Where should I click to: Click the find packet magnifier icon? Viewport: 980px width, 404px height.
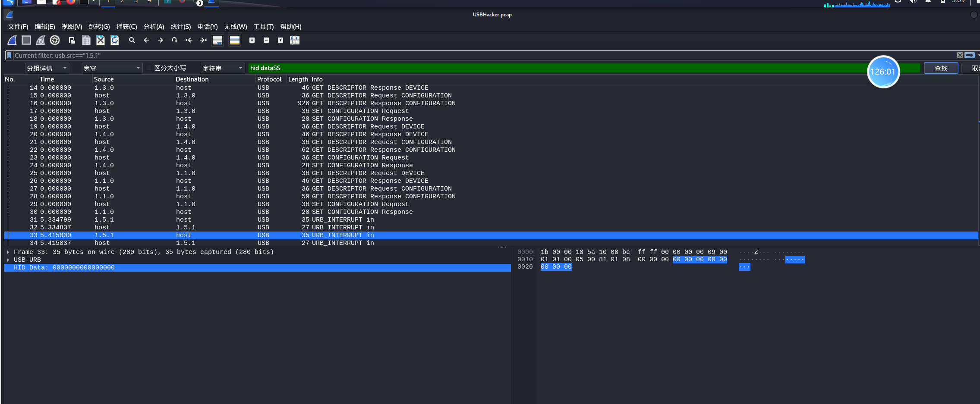pos(132,40)
